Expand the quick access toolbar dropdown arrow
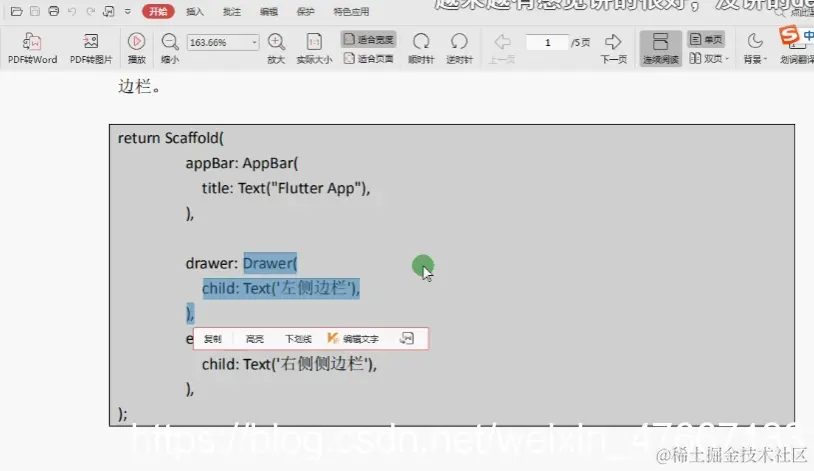Image resolution: width=814 pixels, height=471 pixels. [x=128, y=11]
